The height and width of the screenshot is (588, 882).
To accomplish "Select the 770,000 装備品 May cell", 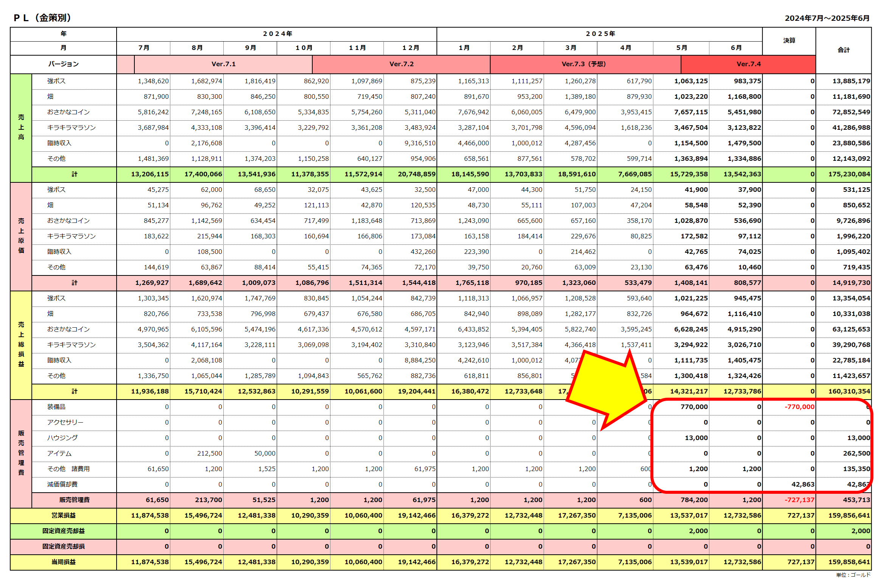I will [693, 407].
